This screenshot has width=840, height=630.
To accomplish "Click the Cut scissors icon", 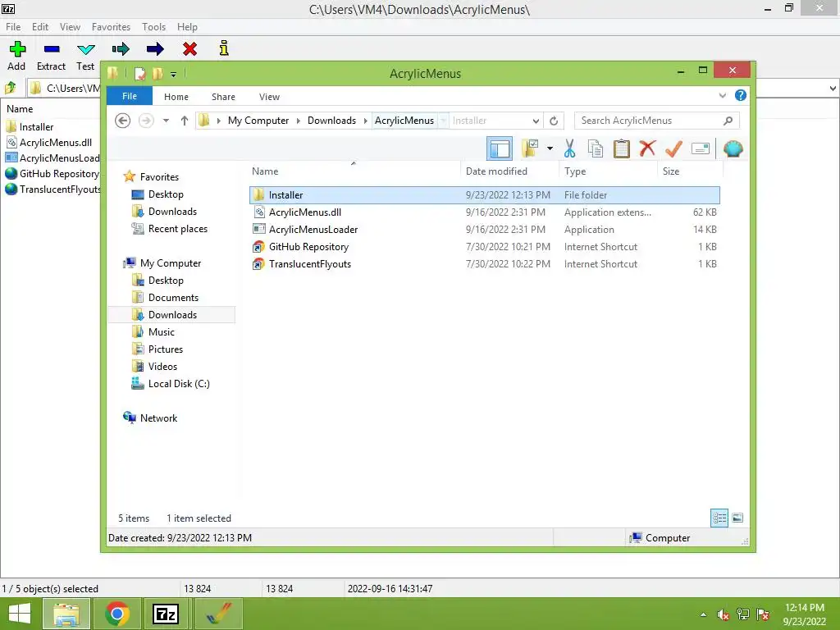I will point(569,149).
